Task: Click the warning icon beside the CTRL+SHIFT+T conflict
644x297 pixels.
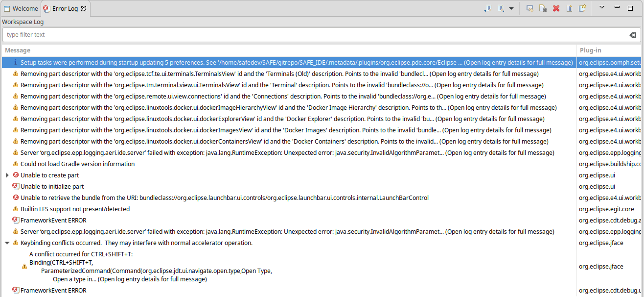Action: (24, 267)
